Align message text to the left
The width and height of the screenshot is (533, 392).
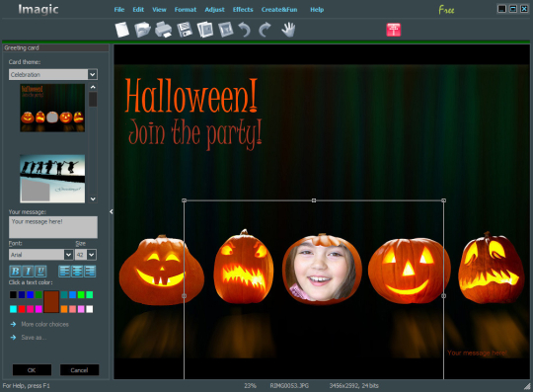coord(64,271)
